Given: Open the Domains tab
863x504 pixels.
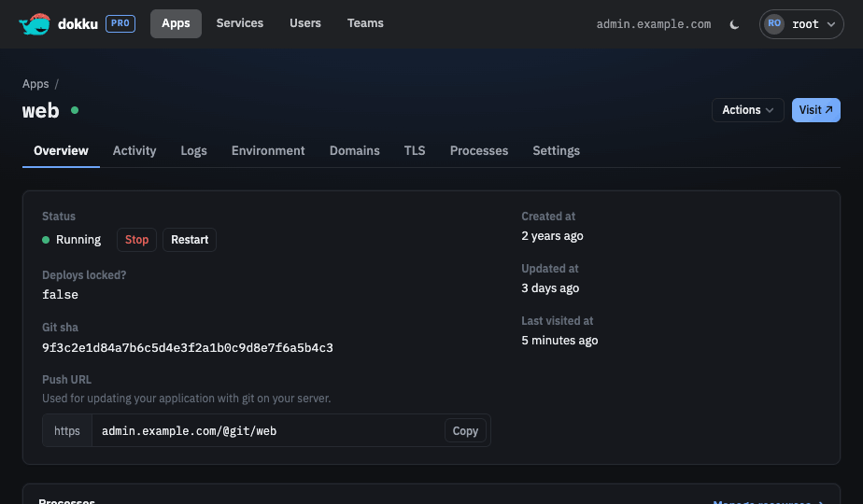Looking at the screenshot, I should coord(355,151).
